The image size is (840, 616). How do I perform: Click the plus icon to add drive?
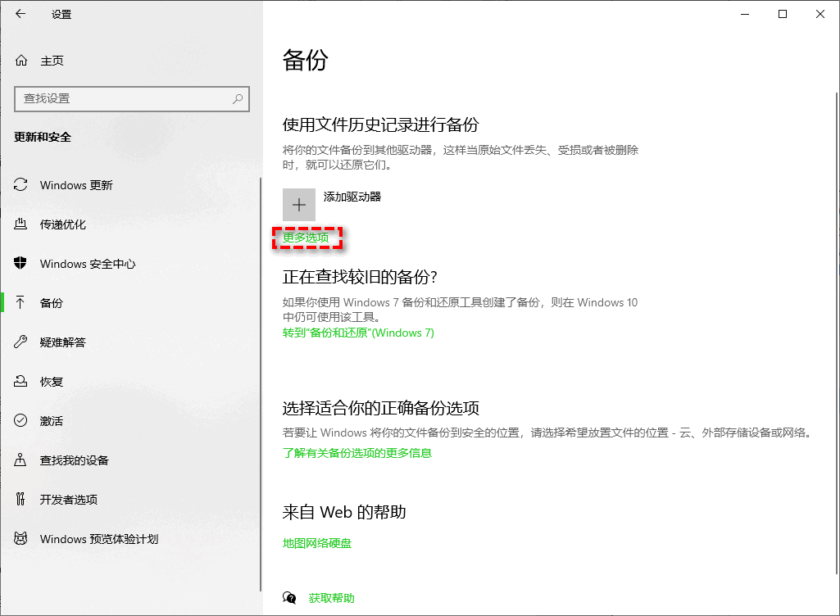pyautogui.click(x=299, y=205)
